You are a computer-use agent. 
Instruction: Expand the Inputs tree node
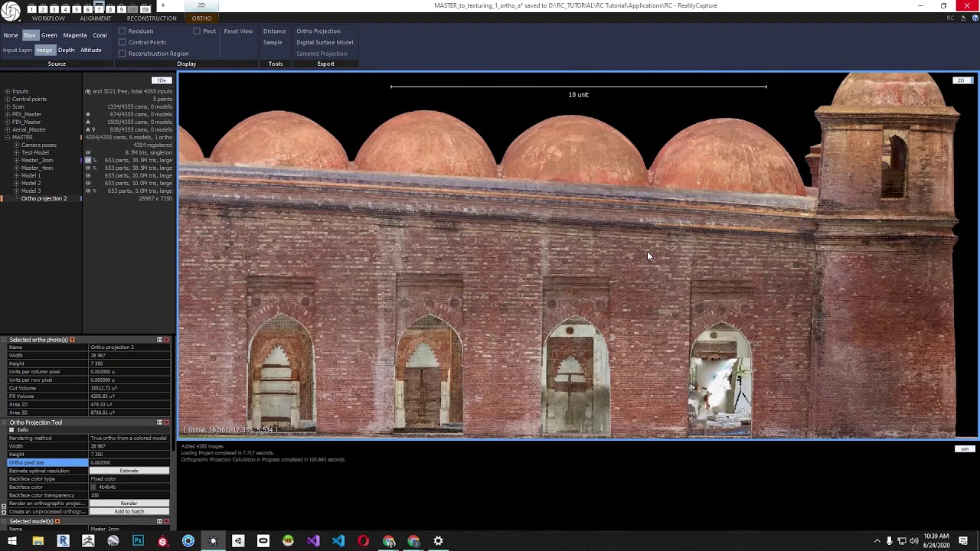coord(8,91)
